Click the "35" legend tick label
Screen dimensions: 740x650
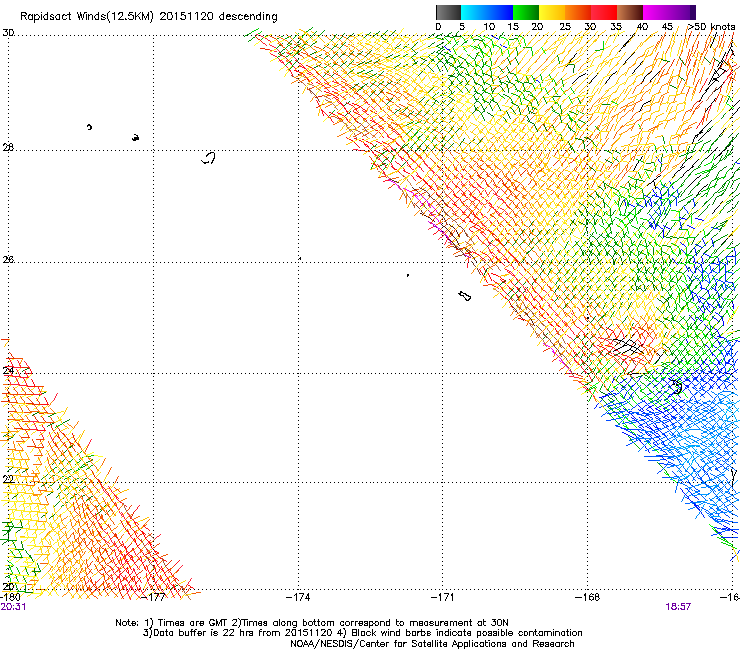[x=616, y=27]
